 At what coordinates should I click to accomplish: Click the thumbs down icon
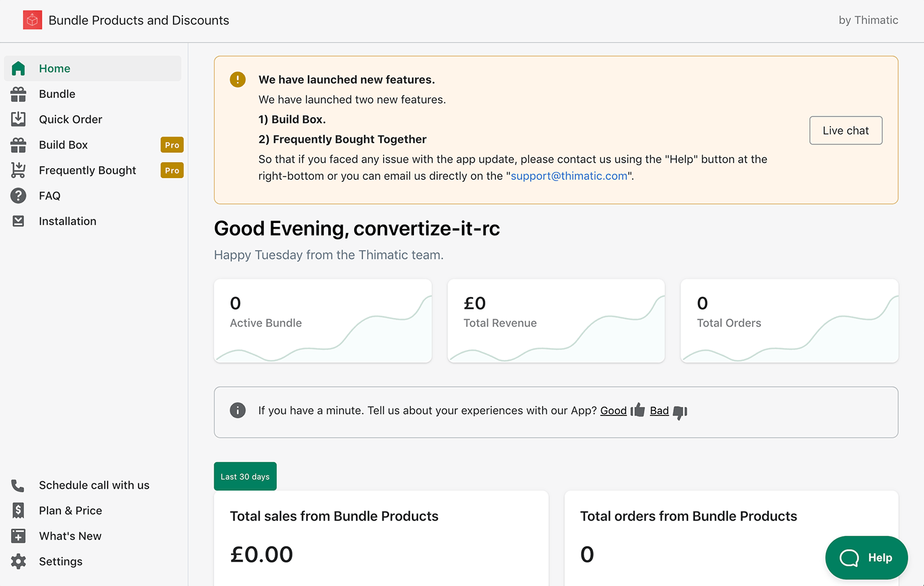pyautogui.click(x=680, y=412)
